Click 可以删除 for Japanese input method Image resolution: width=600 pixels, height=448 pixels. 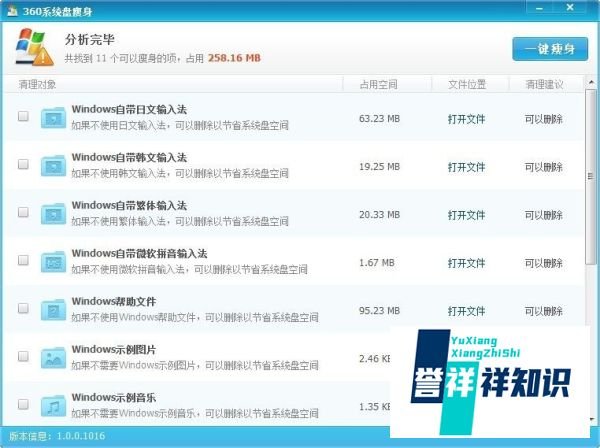click(544, 119)
